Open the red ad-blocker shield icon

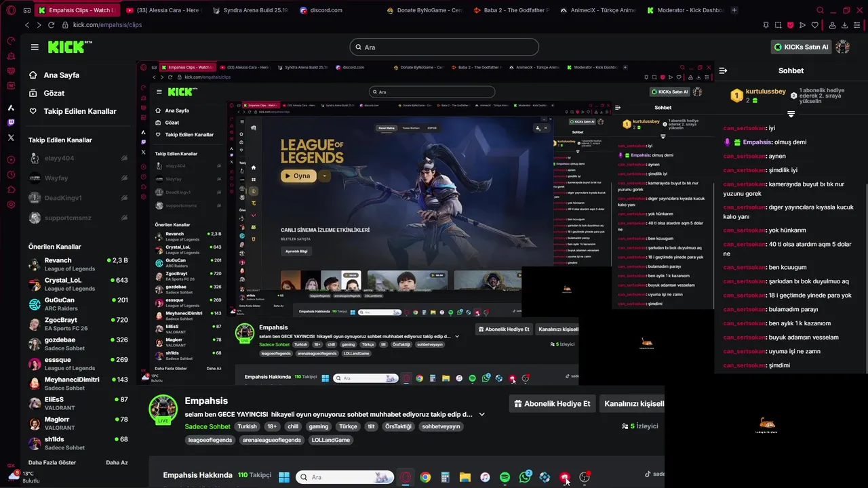(790, 25)
